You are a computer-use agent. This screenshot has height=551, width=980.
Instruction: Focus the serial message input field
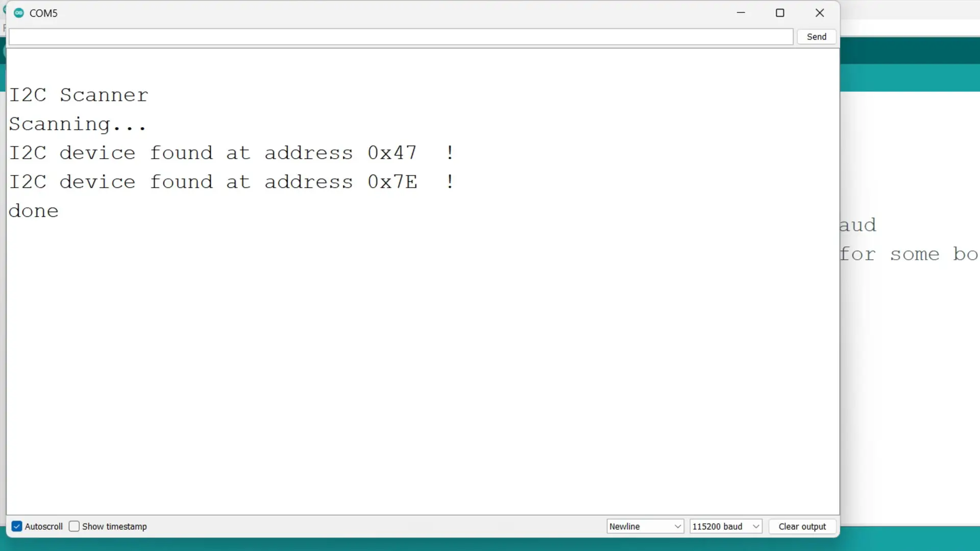click(x=401, y=37)
